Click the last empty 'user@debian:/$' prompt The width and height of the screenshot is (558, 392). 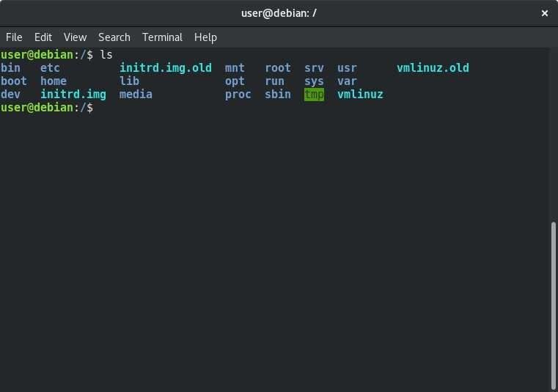coord(47,108)
